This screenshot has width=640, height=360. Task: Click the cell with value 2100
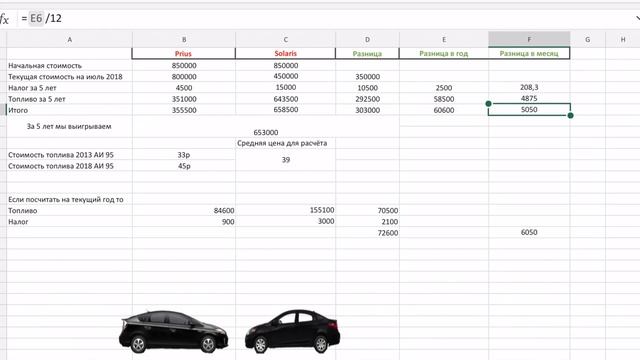(367, 222)
